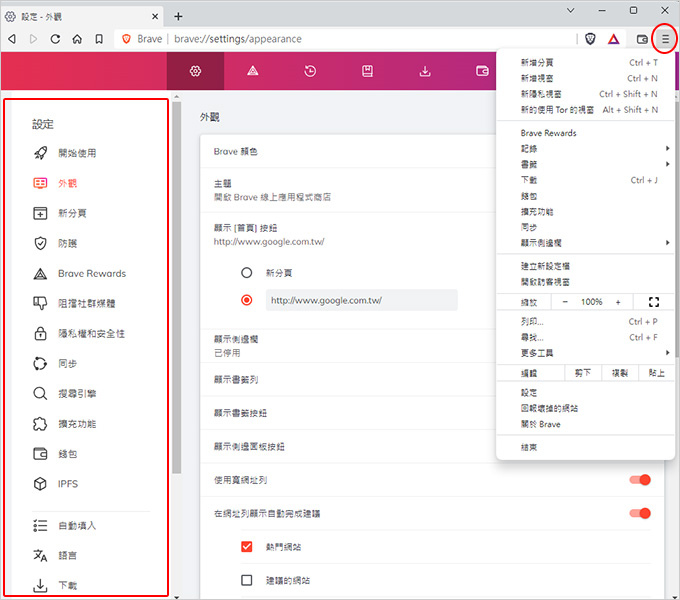Screen dimensions: 680x600
Task: Toggle fullscreen icon in menu
Action: click(x=654, y=302)
